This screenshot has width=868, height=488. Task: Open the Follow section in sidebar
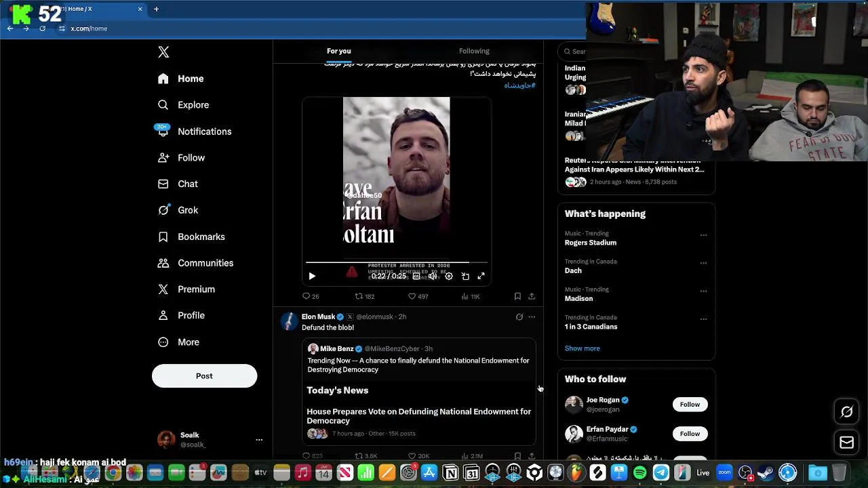[181, 158]
